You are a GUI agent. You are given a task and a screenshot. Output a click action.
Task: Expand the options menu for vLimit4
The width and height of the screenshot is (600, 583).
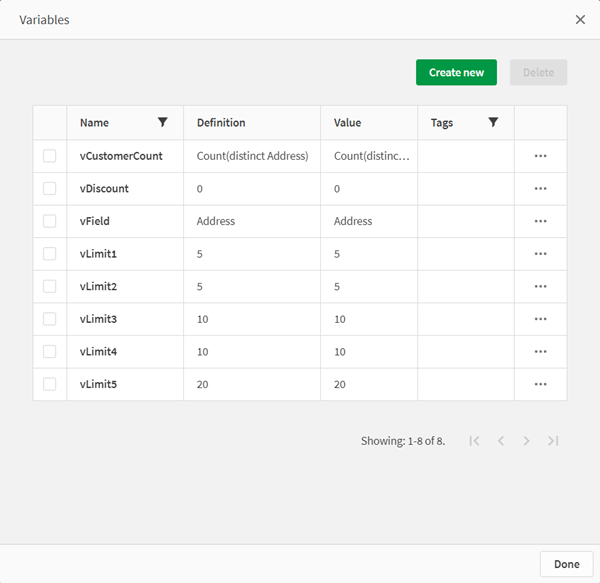click(x=540, y=351)
